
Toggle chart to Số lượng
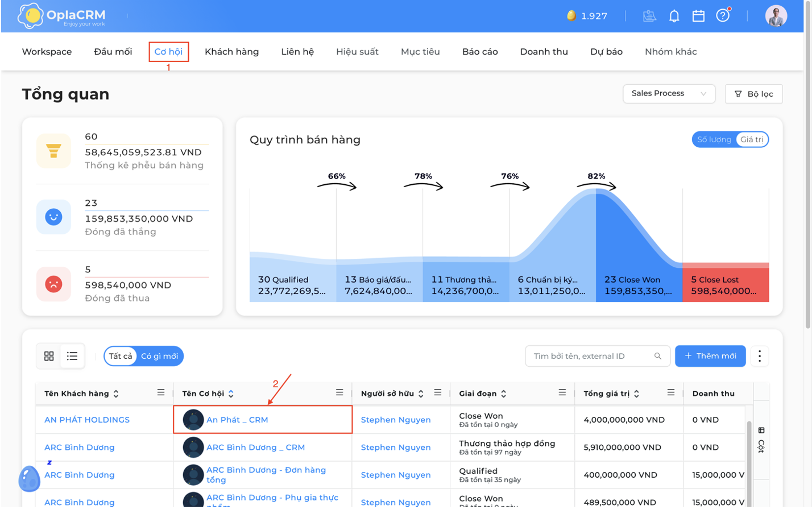pyautogui.click(x=714, y=139)
